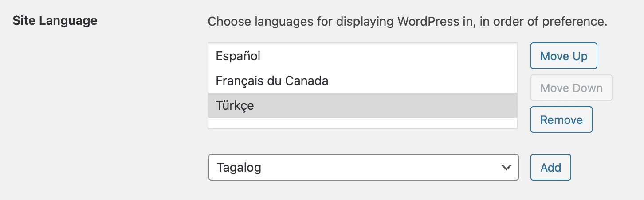The height and width of the screenshot is (200, 644).
Task: Click the greyed-out Move Down button
Action: pos(571,88)
